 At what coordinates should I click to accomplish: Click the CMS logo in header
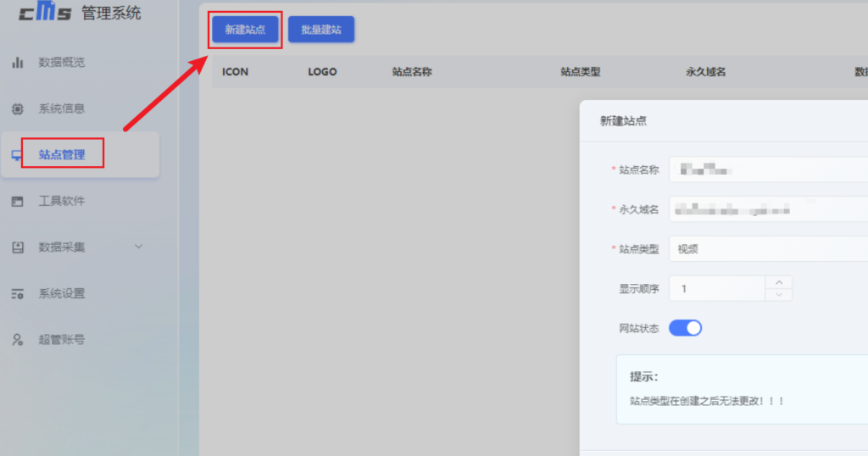click(x=45, y=13)
